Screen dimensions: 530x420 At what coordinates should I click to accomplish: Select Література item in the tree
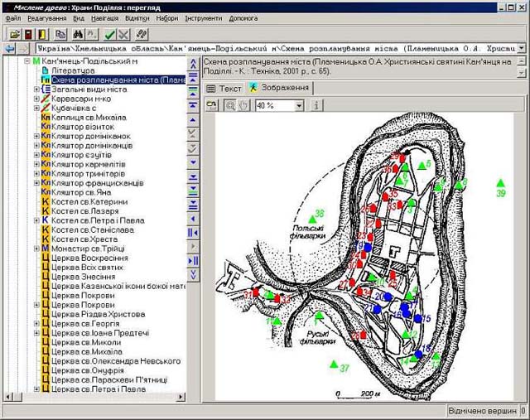[x=74, y=71]
